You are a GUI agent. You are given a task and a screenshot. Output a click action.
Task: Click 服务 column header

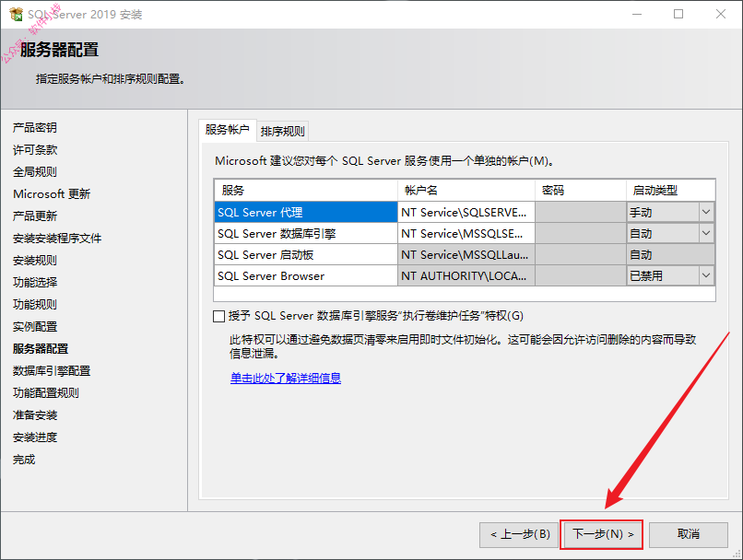306,191
